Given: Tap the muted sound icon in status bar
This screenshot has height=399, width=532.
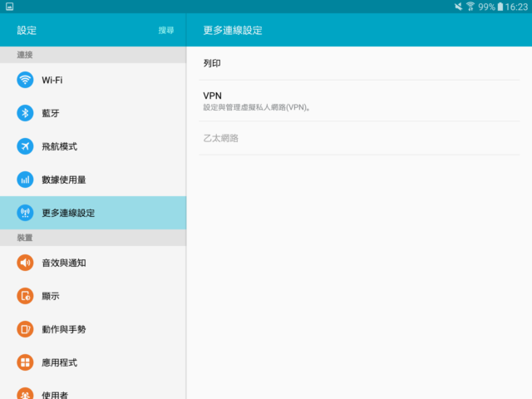Looking at the screenshot, I should click(458, 7).
